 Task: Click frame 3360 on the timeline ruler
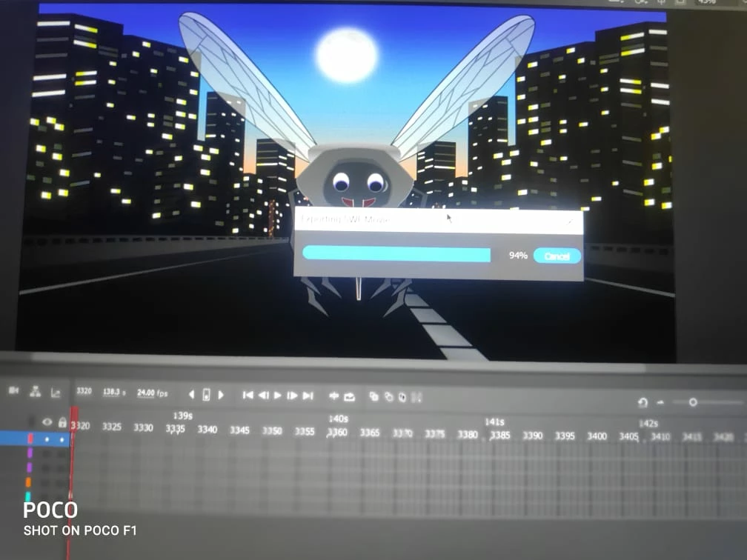coord(337,433)
